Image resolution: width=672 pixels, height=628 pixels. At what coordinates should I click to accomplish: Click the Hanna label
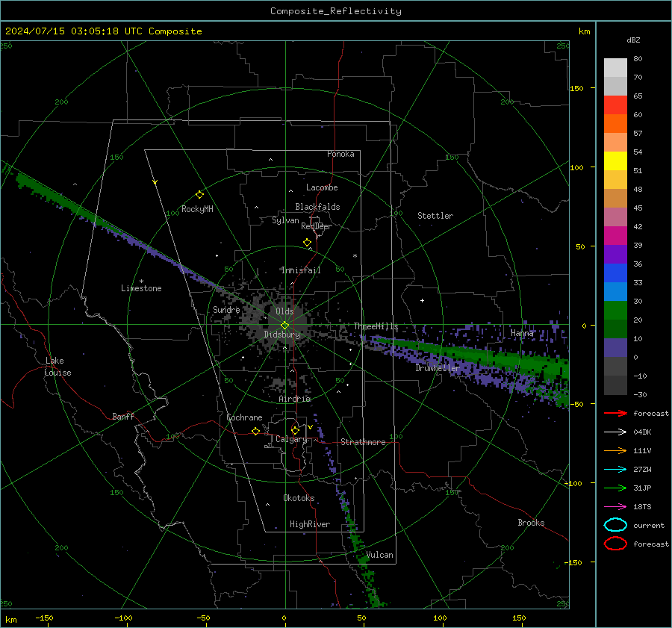click(522, 333)
